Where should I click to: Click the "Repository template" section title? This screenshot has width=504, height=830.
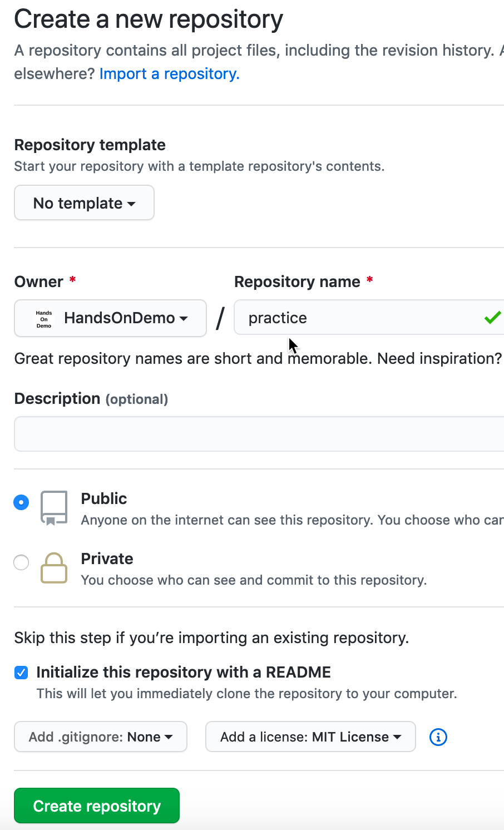[90, 145]
